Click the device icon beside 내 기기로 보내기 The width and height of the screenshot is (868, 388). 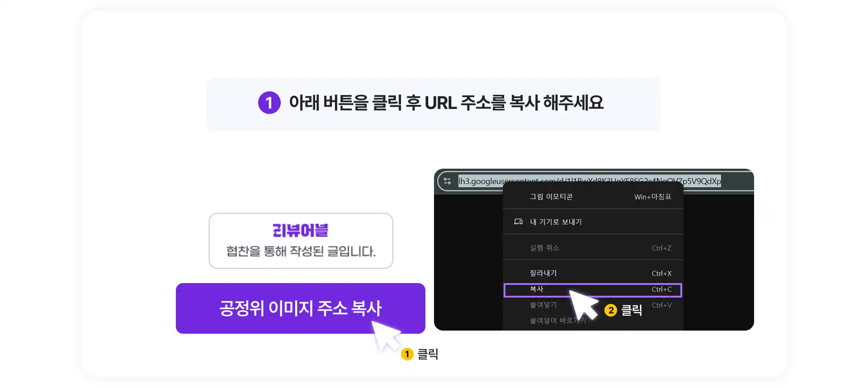tap(518, 222)
